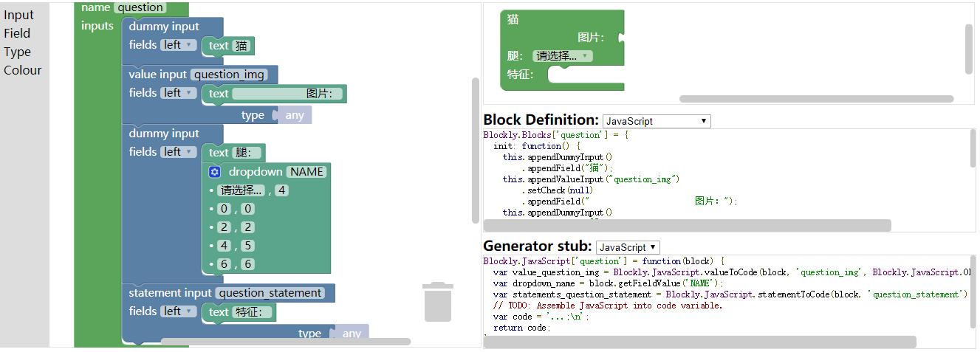This screenshot has width=980, height=352.
Task: Click the trash can icon in workspace
Action: (x=438, y=302)
